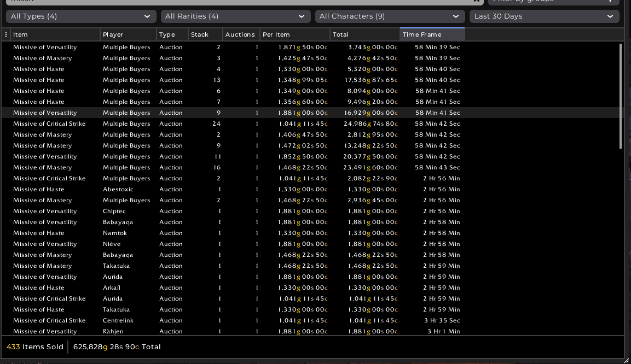Click the three-dot column options icon
This screenshot has width=631, height=364.
pyautogui.click(x=6, y=34)
